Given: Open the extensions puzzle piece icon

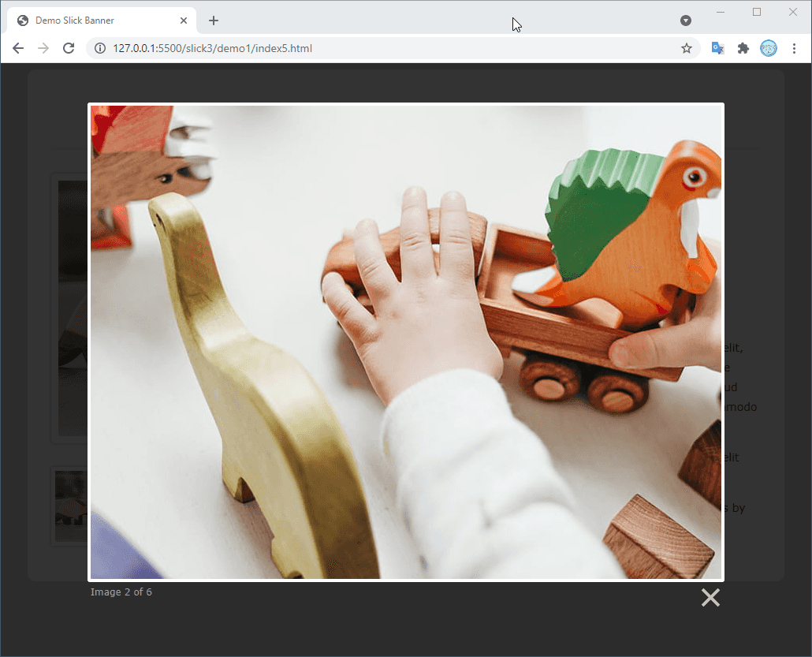Looking at the screenshot, I should coord(743,48).
